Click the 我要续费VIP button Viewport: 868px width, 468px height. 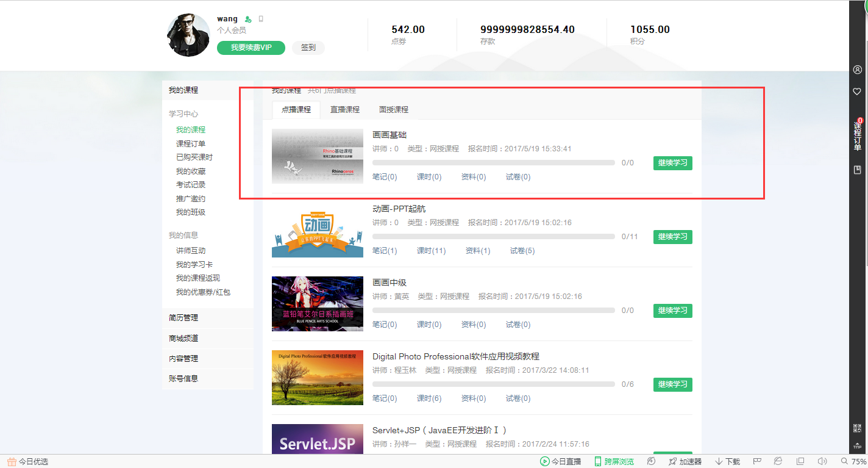[x=251, y=48]
